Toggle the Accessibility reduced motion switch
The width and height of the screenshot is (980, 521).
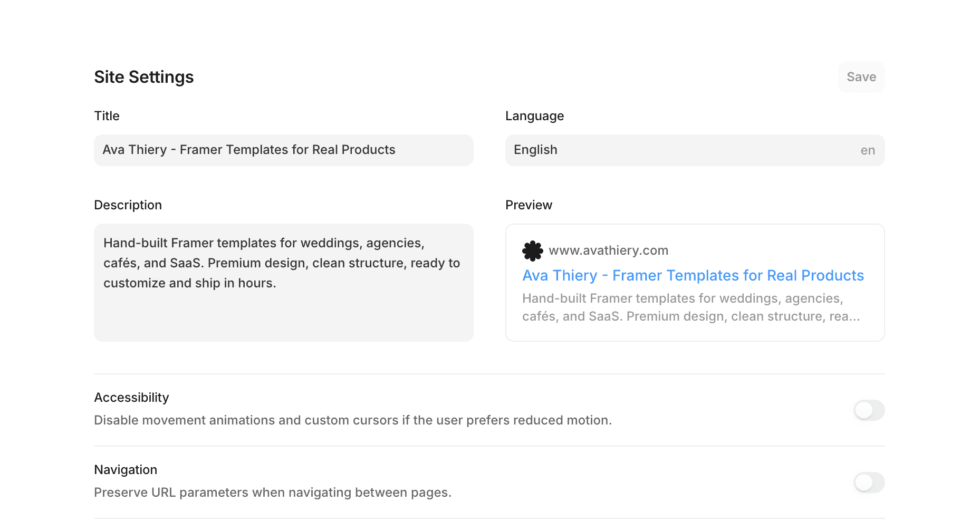tap(869, 410)
